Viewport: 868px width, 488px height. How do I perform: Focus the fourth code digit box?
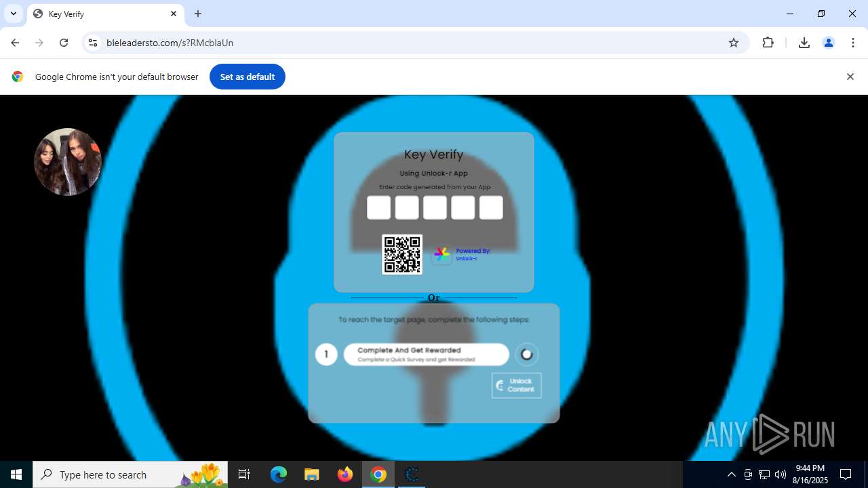coord(463,207)
